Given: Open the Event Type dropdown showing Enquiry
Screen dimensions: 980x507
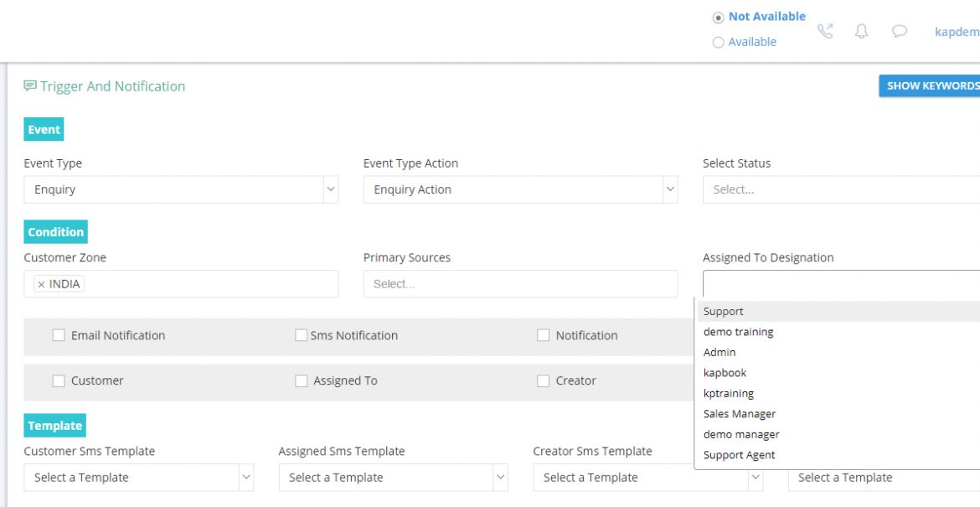Looking at the screenshot, I should (181, 189).
